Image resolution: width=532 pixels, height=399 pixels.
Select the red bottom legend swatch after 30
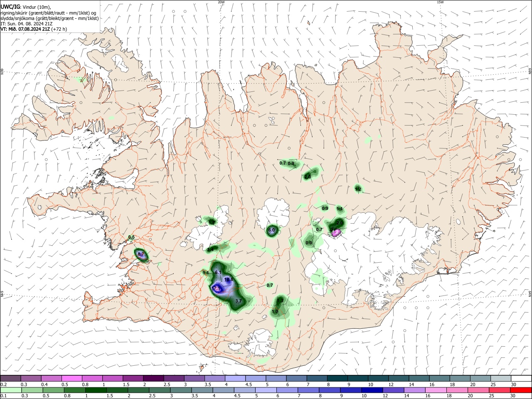click(521, 390)
